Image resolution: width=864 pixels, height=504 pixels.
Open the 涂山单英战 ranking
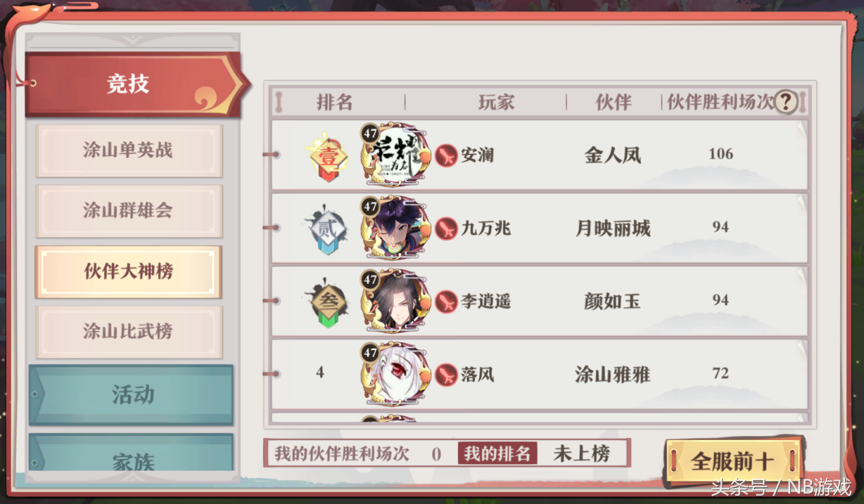(129, 151)
